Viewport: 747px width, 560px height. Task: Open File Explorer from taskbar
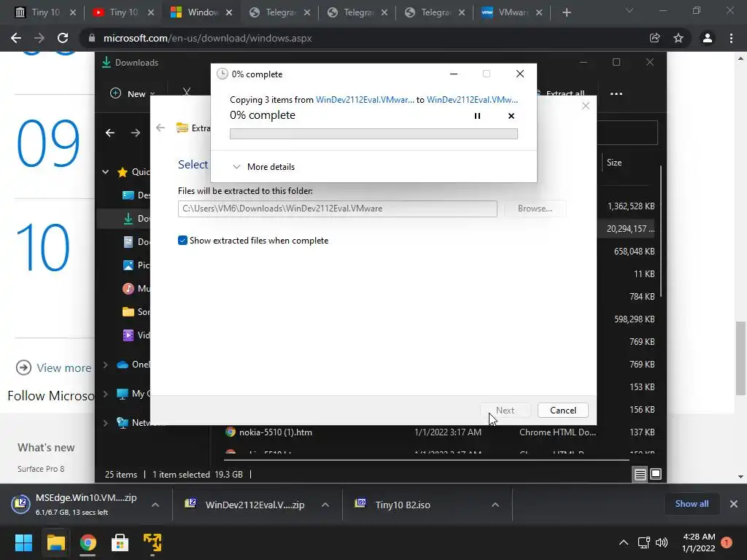(x=55, y=542)
